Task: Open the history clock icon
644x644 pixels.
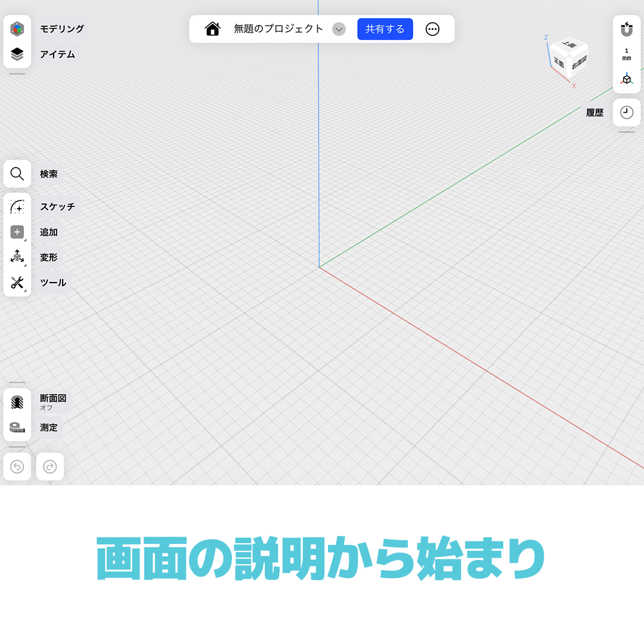Action: [x=626, y=112]
